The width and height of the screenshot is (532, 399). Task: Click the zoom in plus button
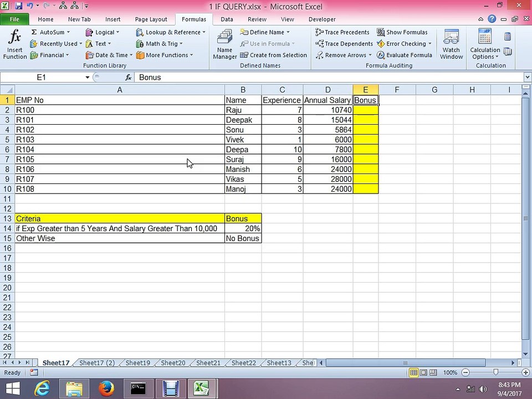pyautogui.click(x=525, y=372)
